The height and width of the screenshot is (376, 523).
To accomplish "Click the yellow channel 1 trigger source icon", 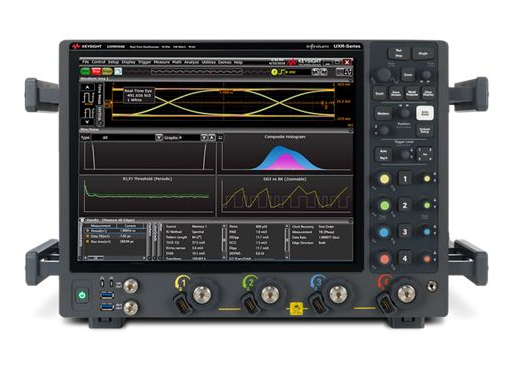I will pyautogui.click(x=274, y=72).
